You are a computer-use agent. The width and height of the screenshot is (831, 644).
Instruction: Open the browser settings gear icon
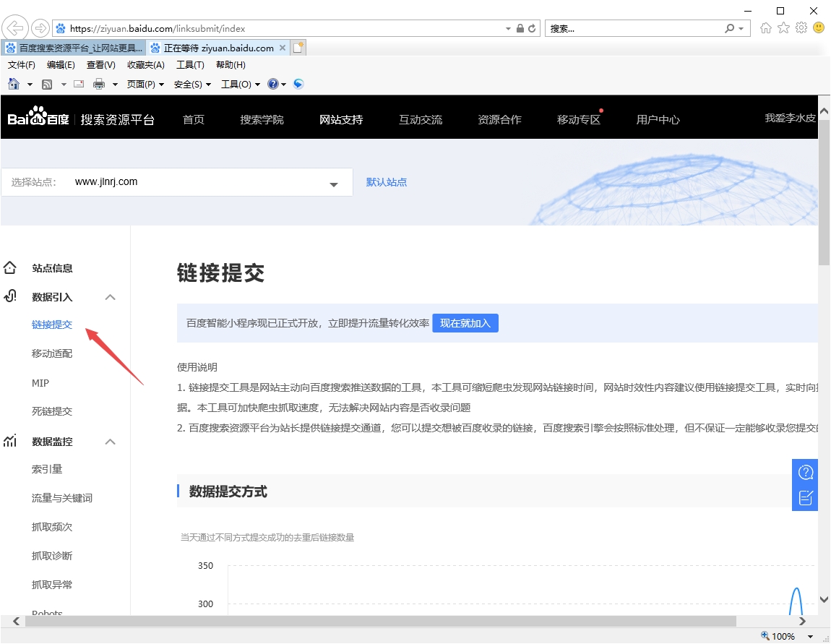point(801,28)
